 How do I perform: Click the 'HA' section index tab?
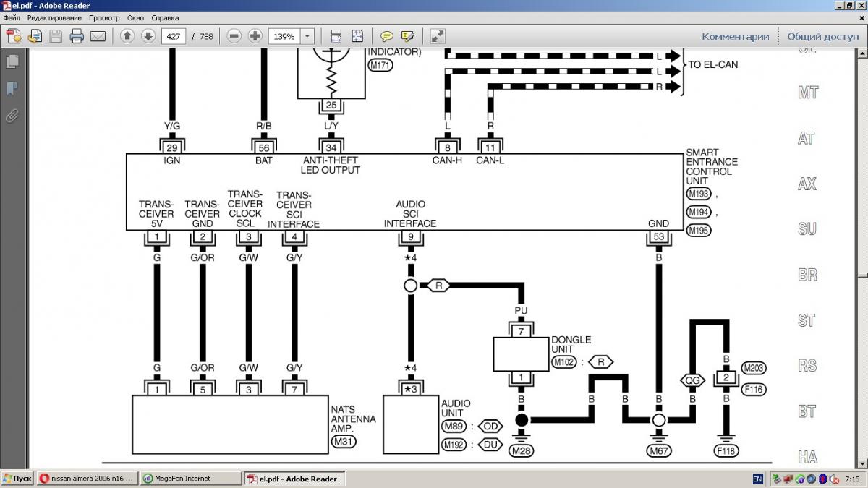(x=808, y=457)
